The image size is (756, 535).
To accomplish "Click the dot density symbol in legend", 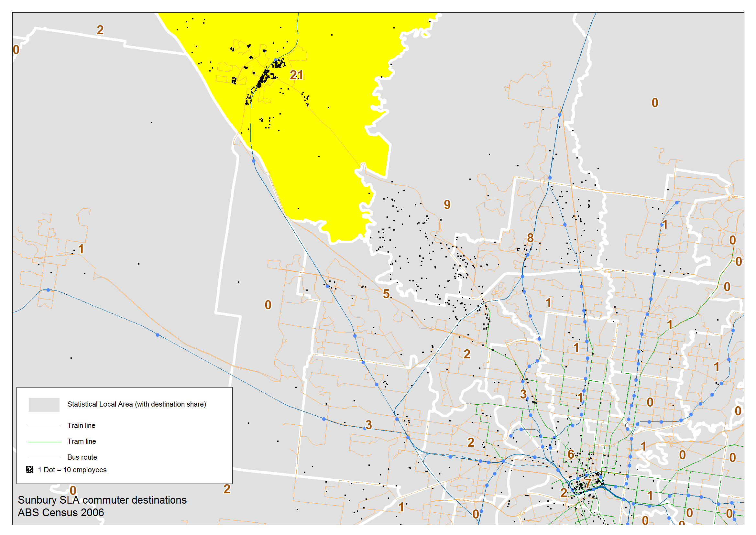I will pos(29,470).
